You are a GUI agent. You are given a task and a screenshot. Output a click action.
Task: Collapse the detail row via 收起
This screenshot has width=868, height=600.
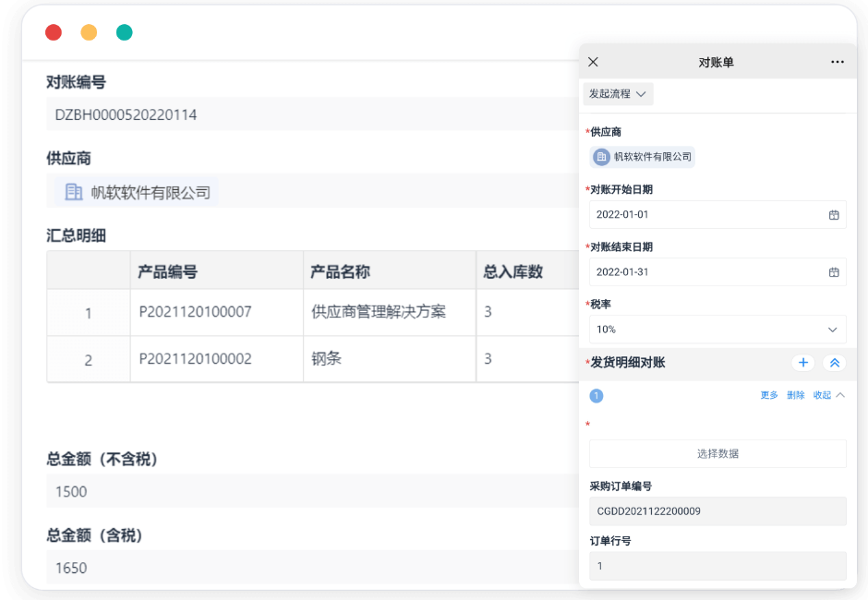(x=828, y=395)
